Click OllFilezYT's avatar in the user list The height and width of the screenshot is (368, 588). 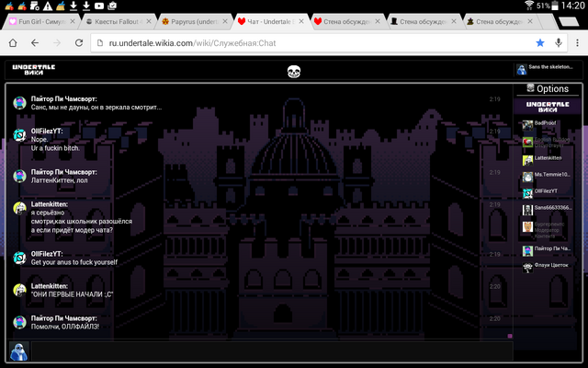527,193
